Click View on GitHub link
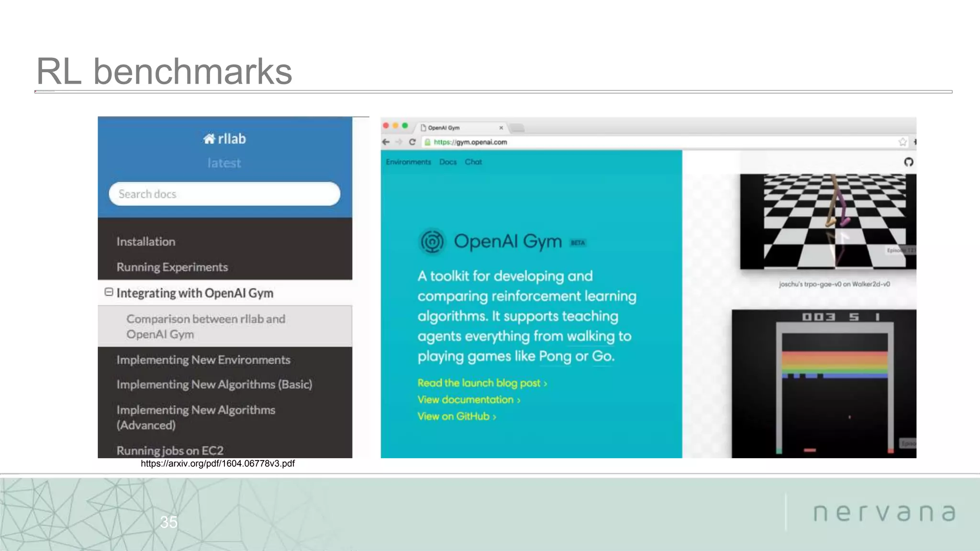This screenshot has width=980, height=551. pos(457,417)
